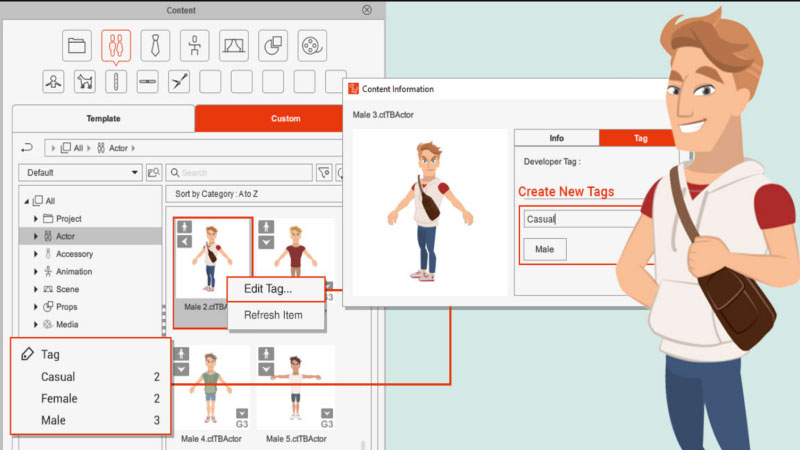Switch to the Template tab
The image size is (800, 450).
(x=103, y=119)
